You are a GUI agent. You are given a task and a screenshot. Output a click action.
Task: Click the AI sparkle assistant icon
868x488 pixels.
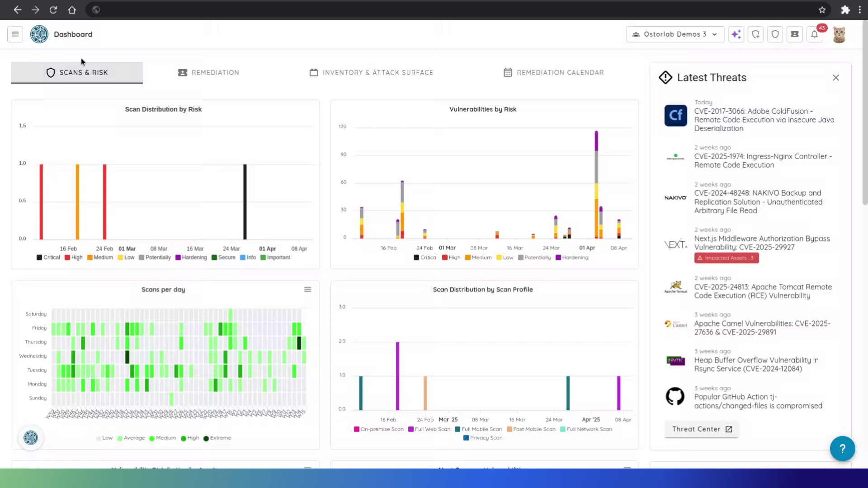[736, 34]
